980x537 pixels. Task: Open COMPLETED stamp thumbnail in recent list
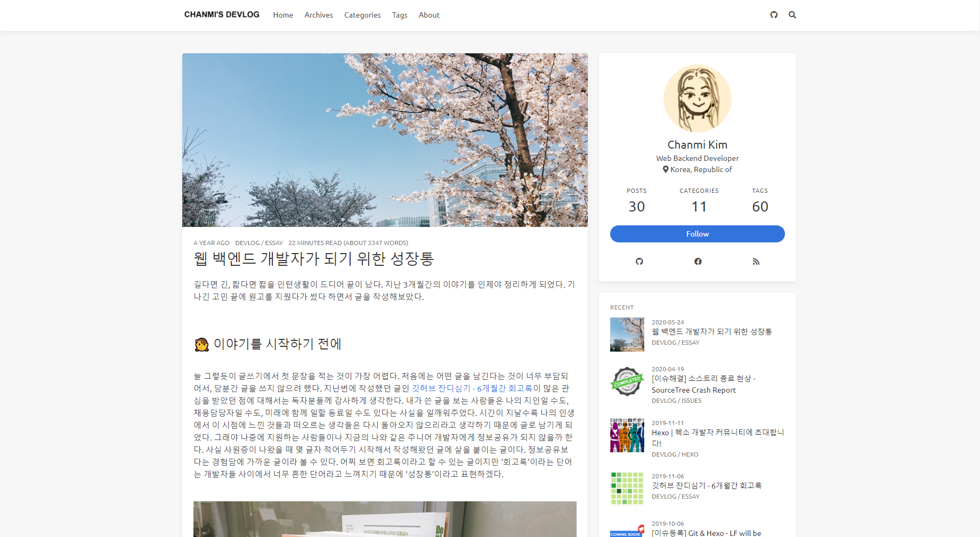(x=627, y=381)
